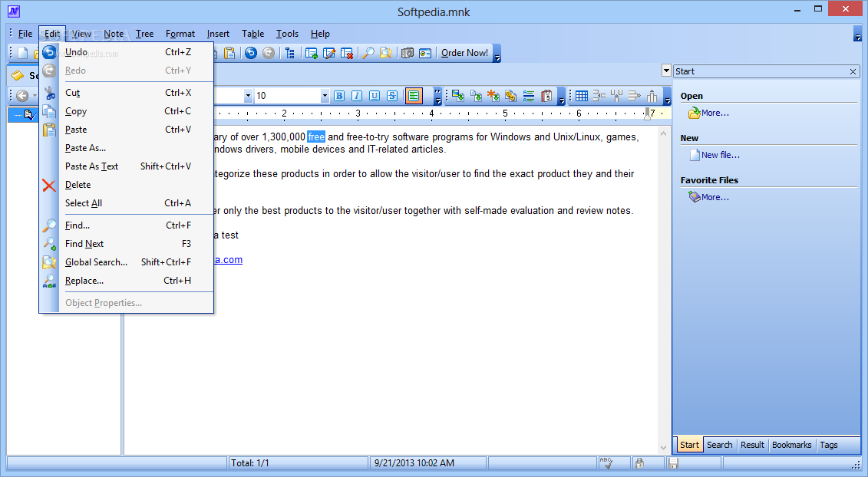This screenshot has height=477, width=868.
Task: Switch to the Bookmarks tab
Action: pyautogui.click(x=791, y=445)
